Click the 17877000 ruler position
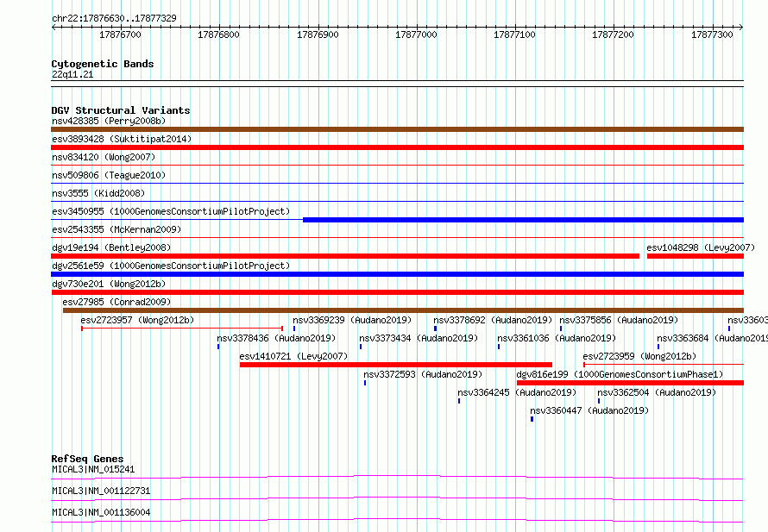 coord(416,34)
